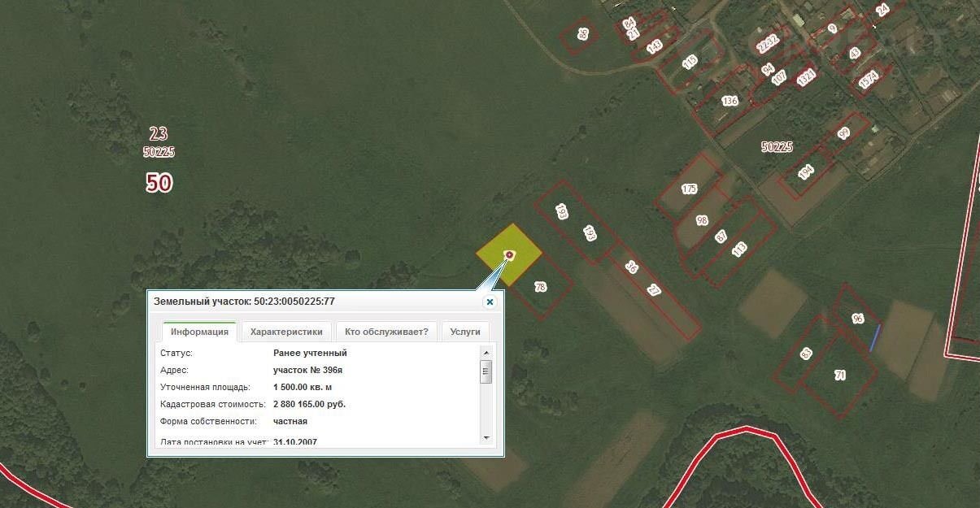Close the land parcel info popup
980x508 pixels.
[490, 302]
